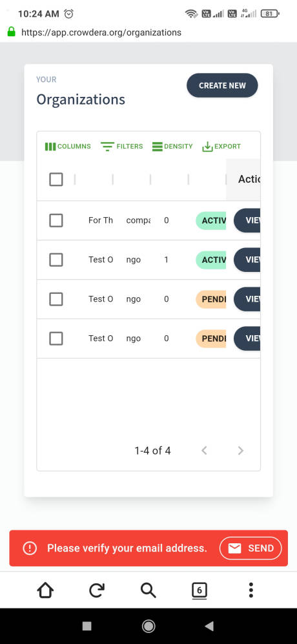The height and width of the screenshot is (644, 297).
Task: Send the email verification with Send button
Action: click(251, 548)
